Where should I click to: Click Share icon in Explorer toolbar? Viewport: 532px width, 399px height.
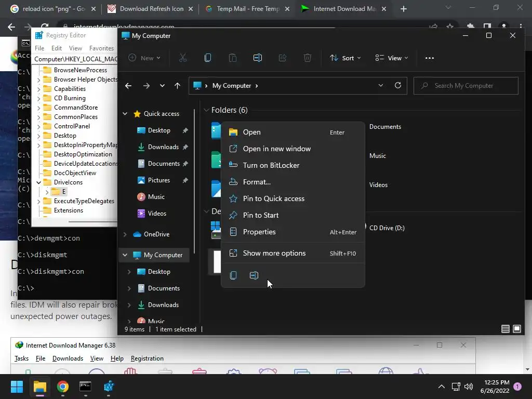tap(282, 58)
